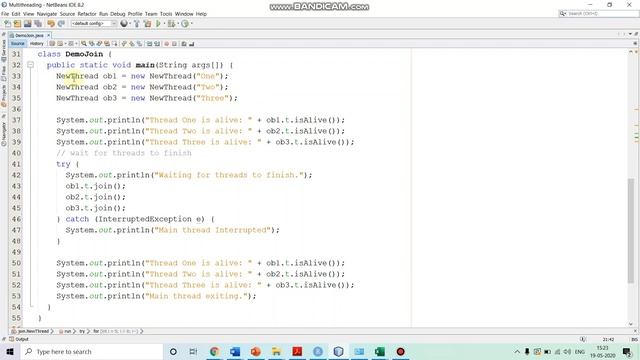Click the 'catch' keyword on line 46
Screen dimensions: 640x360
[x=77, y=219]
